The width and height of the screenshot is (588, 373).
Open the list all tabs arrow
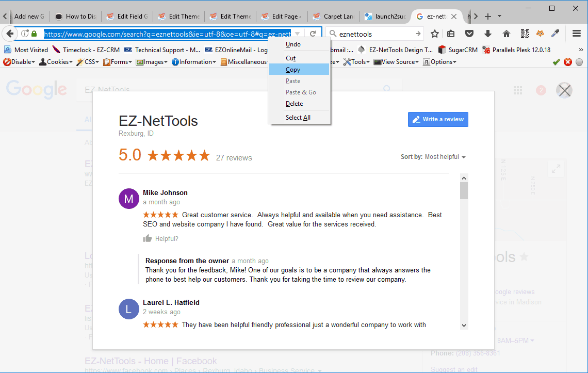pos(499,16)
